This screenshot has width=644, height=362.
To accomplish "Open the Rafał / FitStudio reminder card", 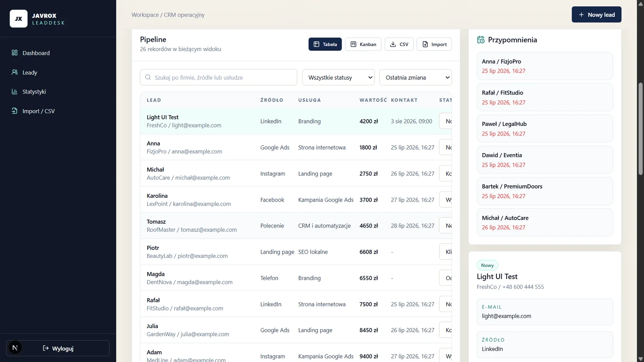I will point(545,97).
